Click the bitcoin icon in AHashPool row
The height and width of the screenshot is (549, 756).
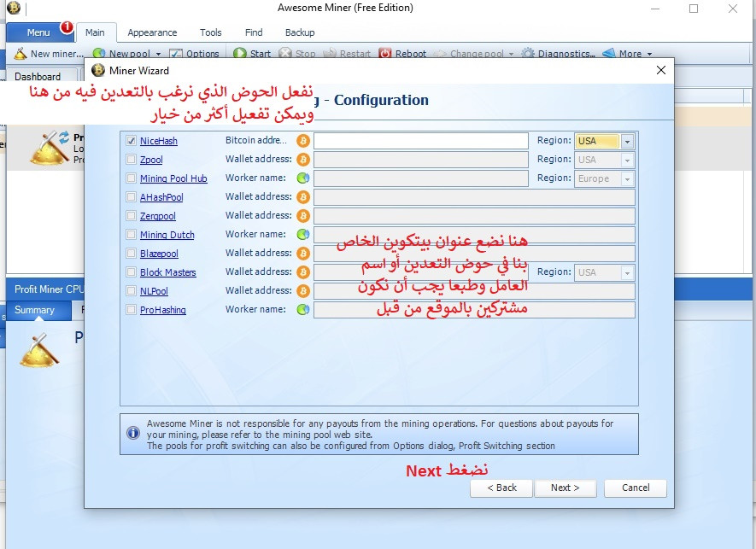coord(302,197)
